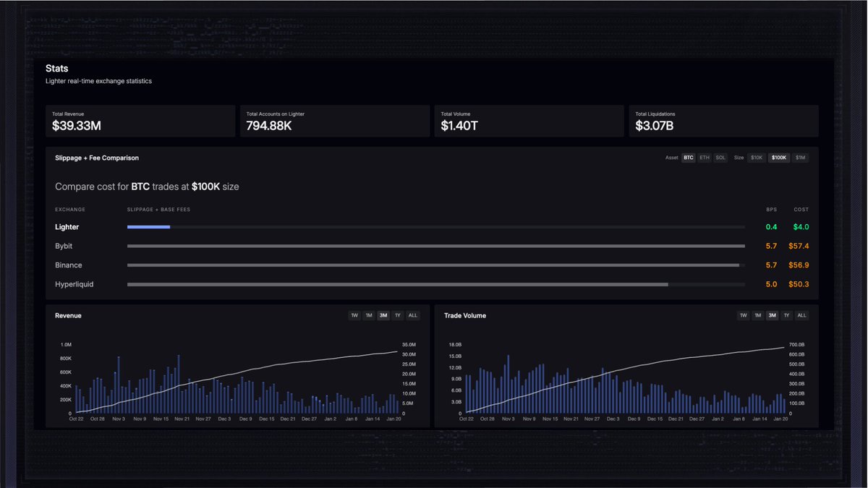Select BTC asset in Slippage comparison
This screenshot has height=488, width=868.
[689, 158]
